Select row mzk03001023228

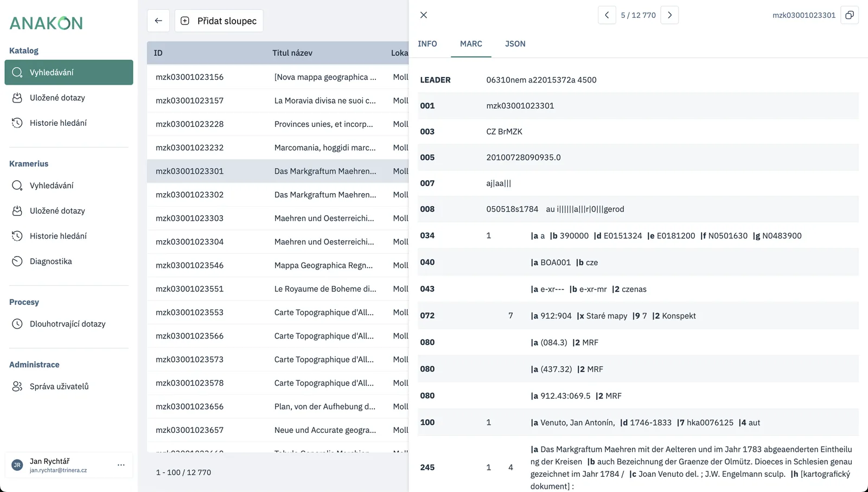278,124
